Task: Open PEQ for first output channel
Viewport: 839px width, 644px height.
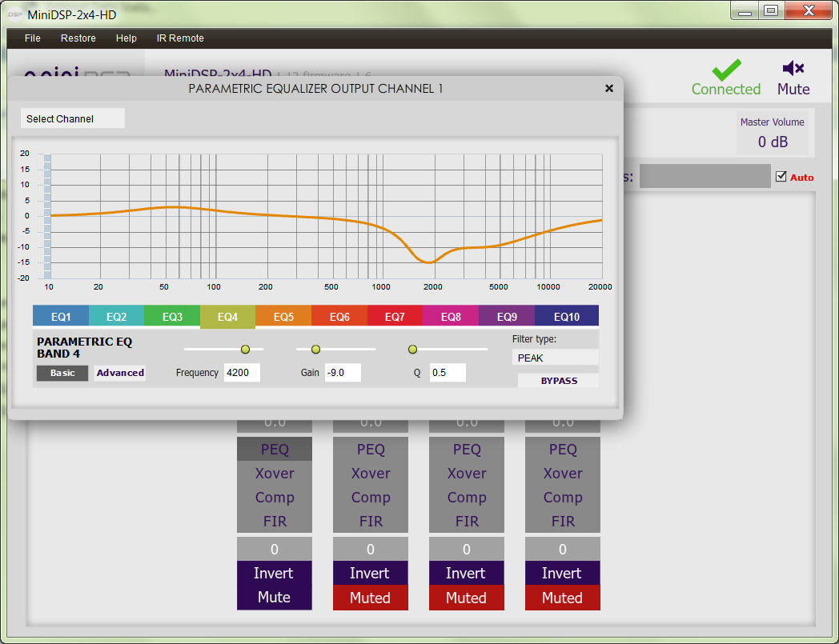Action: (275, 450)
